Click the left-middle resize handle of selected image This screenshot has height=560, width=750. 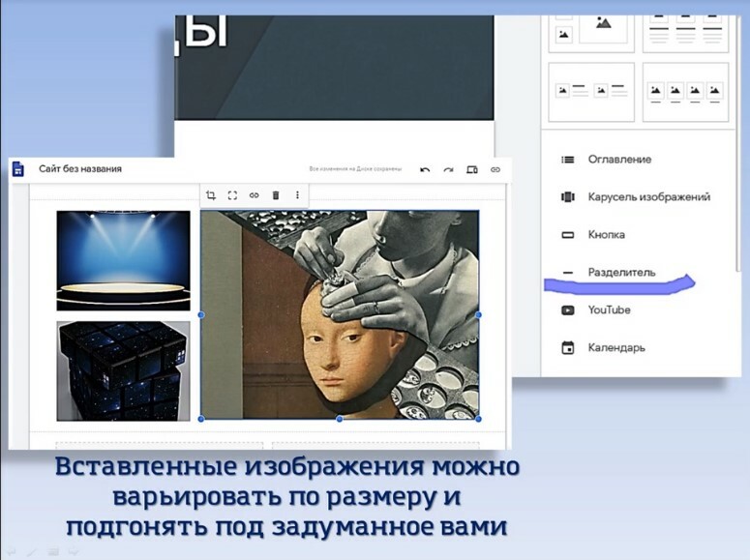point(201,314)
